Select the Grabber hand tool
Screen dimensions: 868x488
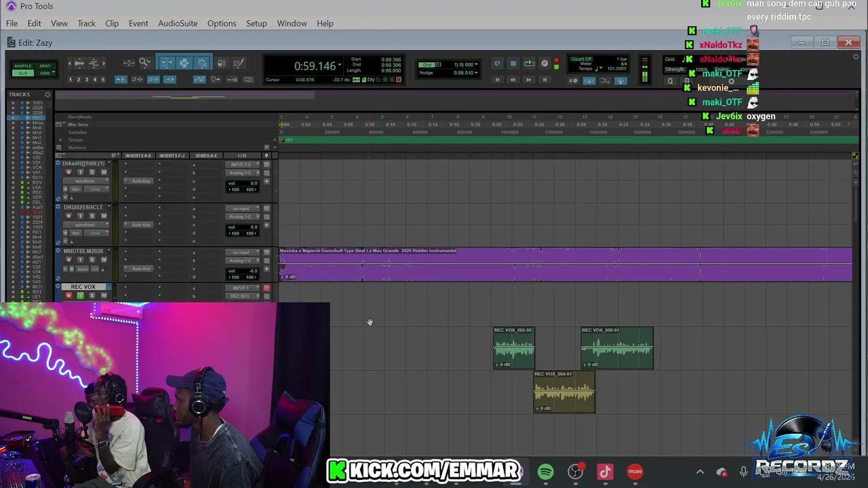[x=201, y=62]
